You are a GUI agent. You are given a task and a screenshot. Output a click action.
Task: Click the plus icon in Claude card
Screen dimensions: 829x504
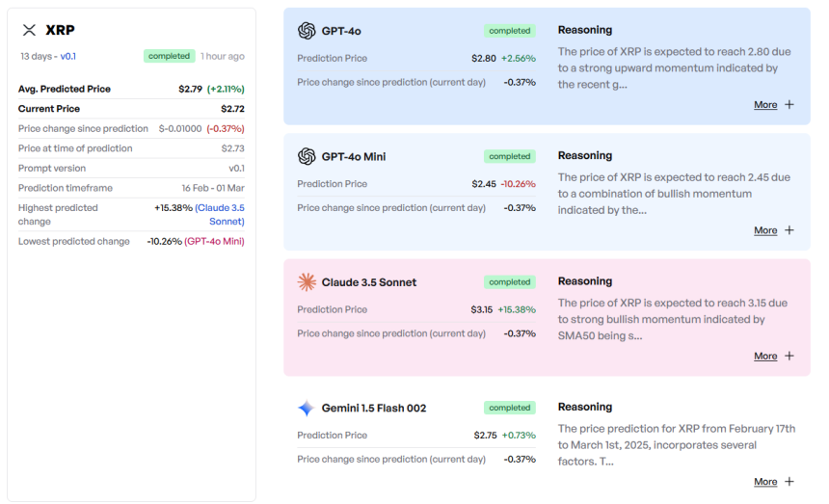click(x=789, y=356)
